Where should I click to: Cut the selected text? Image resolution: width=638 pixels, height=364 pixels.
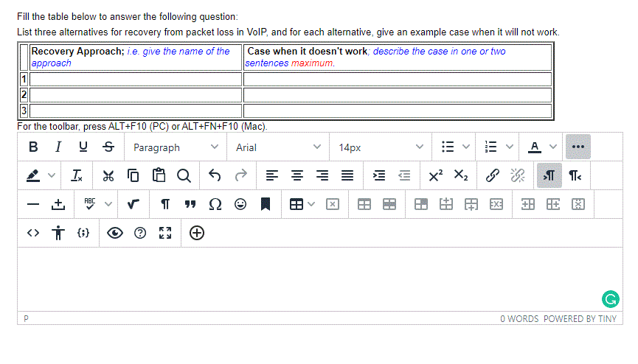point(108,175)
